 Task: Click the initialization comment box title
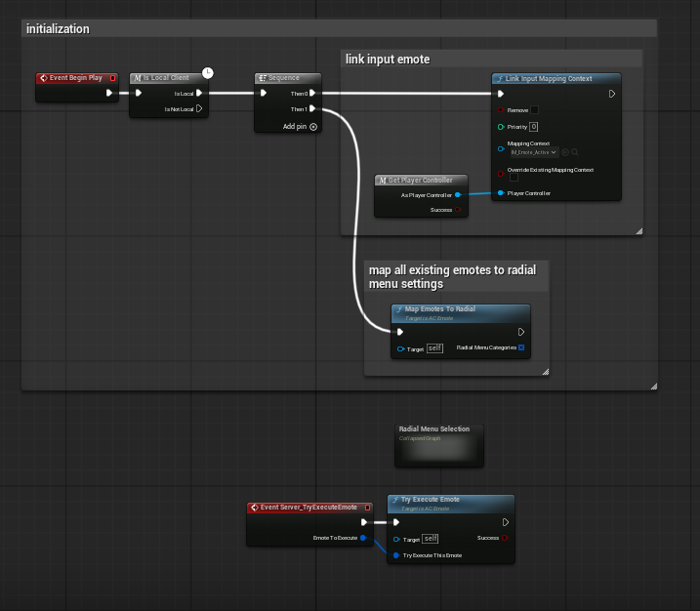59,29
